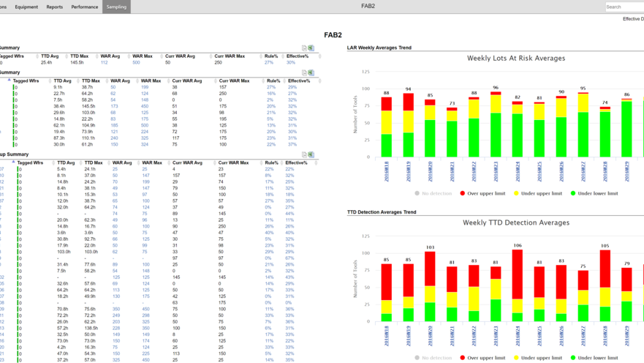
Task: Sort ten-row summary table by Effective% header
Action: click(298, 81)
